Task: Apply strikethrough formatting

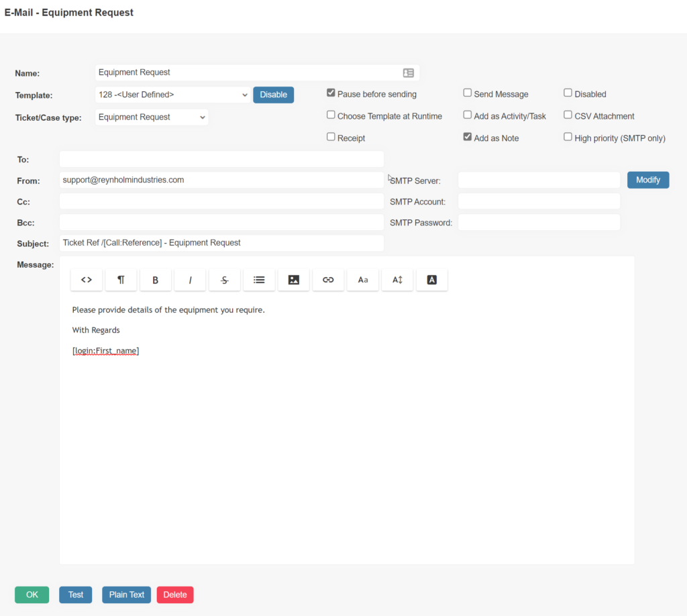Action: (x=224, y=280)
